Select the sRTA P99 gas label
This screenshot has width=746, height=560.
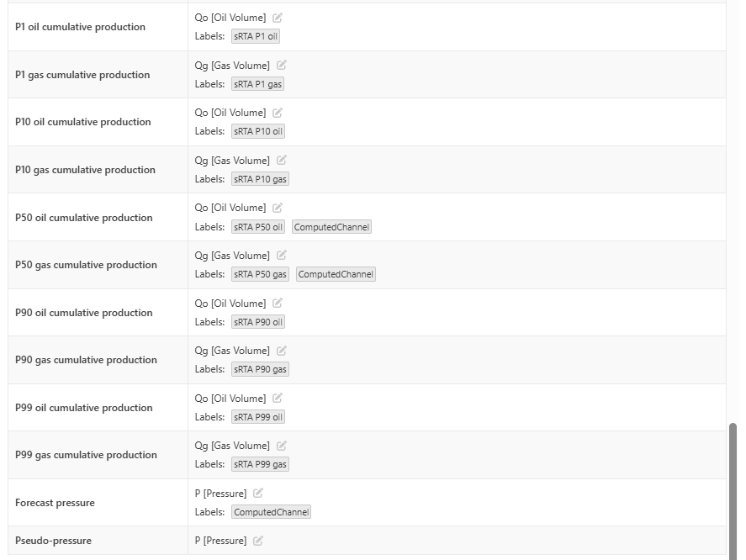260,464
